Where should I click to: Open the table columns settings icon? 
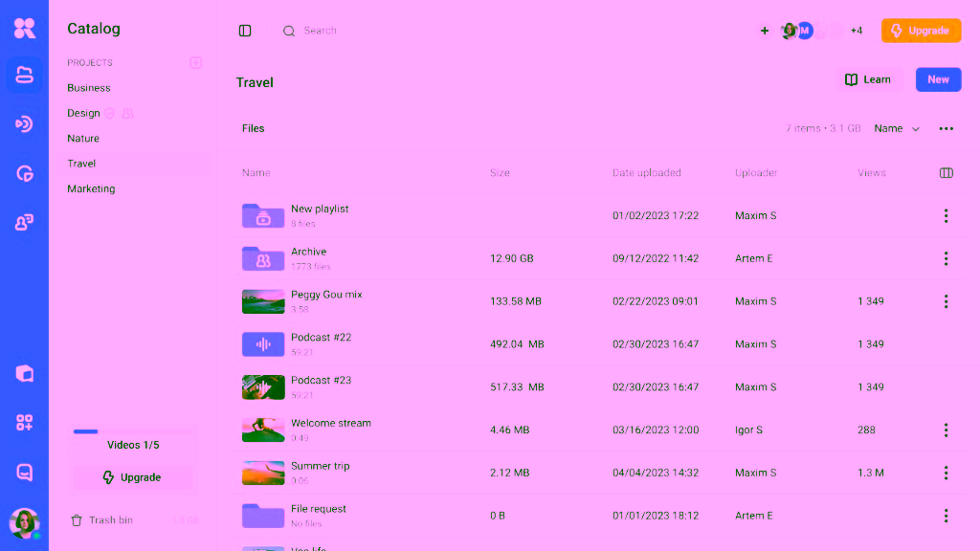[x=947, y=173]
